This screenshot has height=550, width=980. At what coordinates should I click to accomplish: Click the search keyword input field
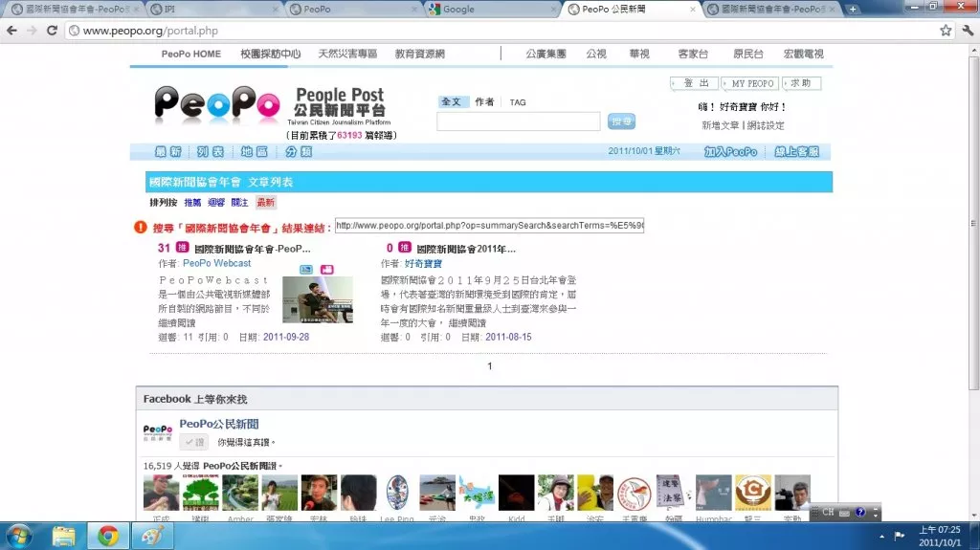point(518,121)
